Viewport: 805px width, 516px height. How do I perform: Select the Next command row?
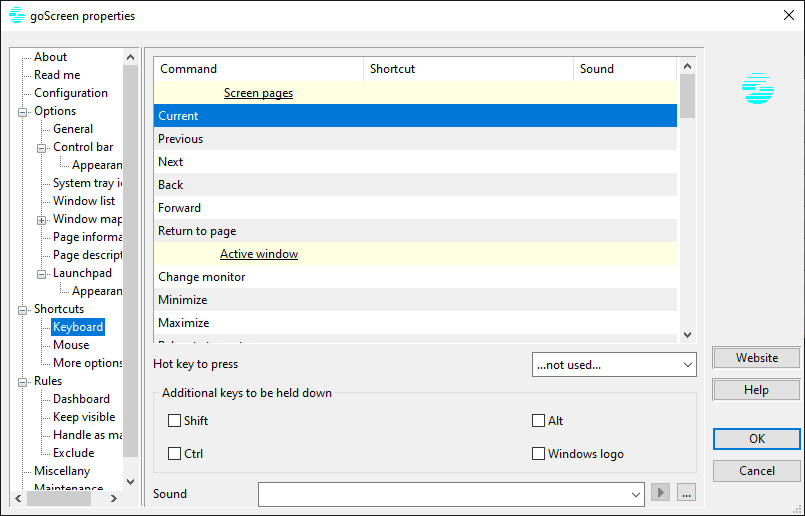[x=415, y=162]
